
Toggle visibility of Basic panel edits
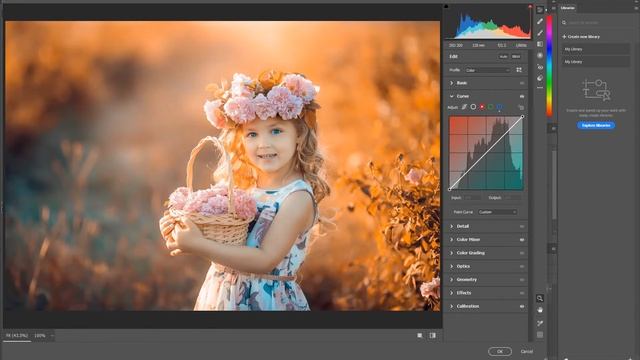tap(522, 83)
